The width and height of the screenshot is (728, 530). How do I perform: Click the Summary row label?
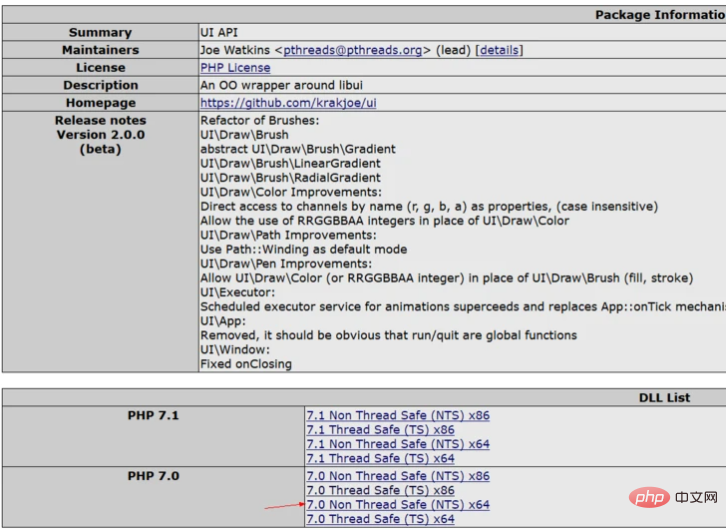[x=100, y=33]
